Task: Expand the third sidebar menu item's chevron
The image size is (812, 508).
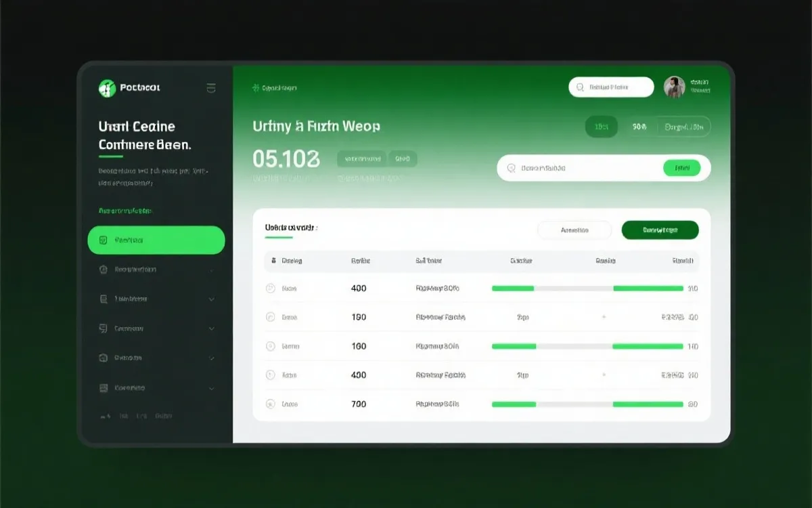Action: pos(211,299)
